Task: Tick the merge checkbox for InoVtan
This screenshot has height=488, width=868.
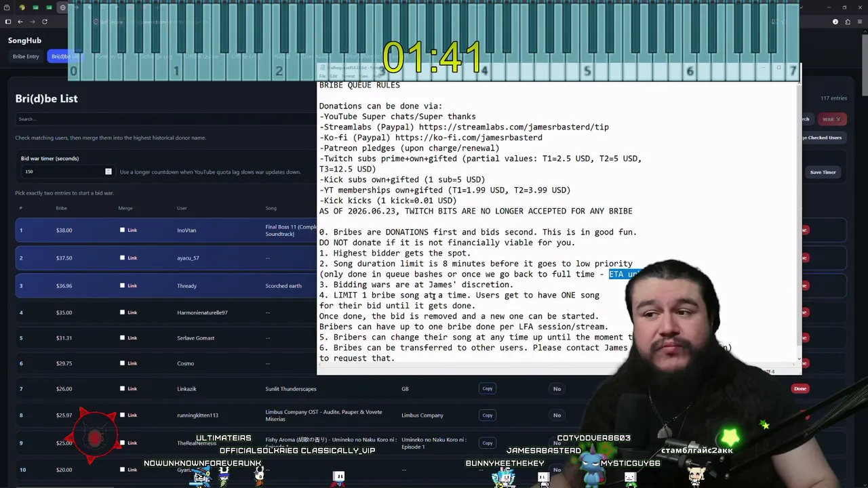Action: point(123,230)
